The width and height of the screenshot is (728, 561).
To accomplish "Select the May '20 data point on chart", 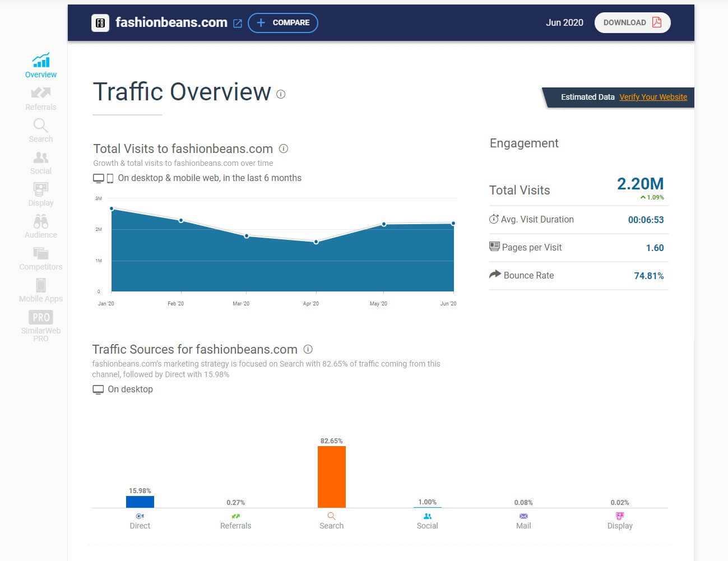I will (384, 224).
